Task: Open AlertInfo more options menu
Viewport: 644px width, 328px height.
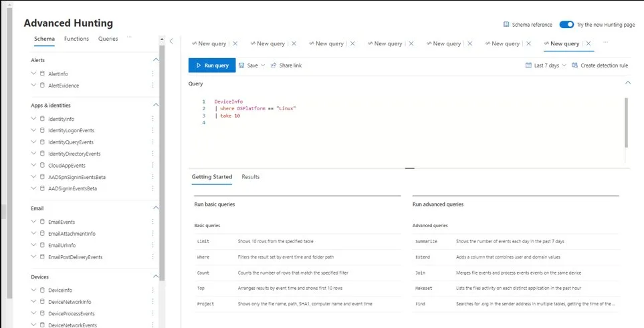Action: click(152, 73)
